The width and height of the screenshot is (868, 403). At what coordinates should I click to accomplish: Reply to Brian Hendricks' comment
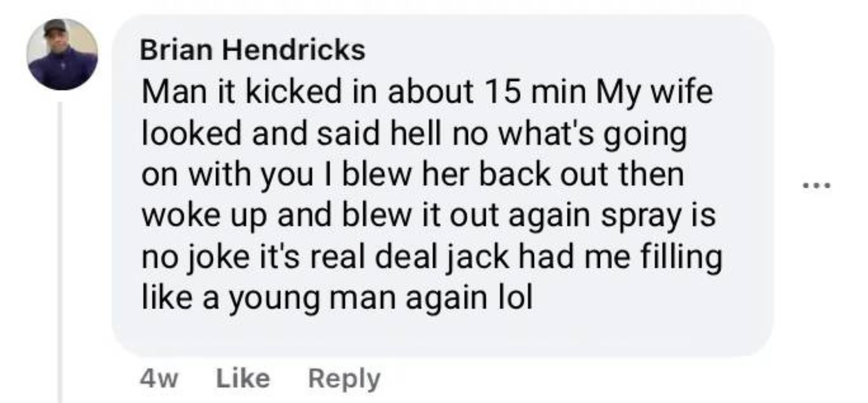tap(344, 379)
